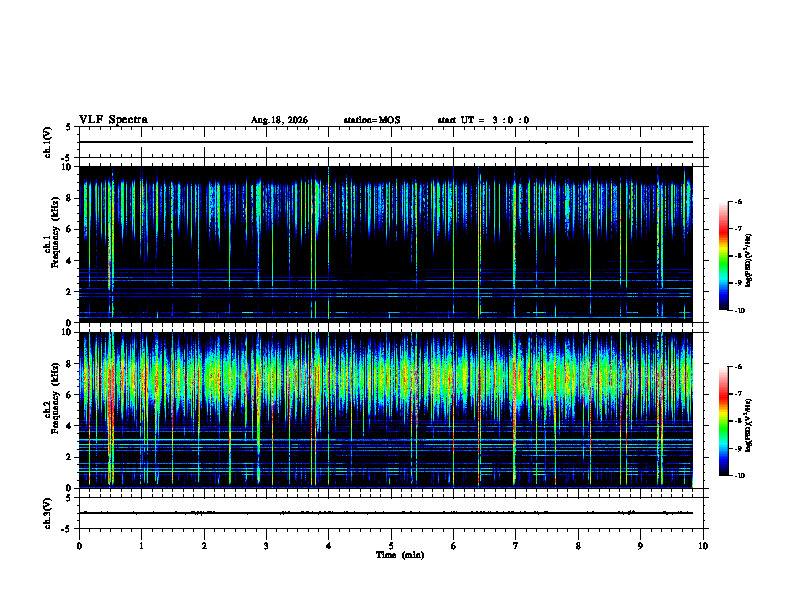Click the time axis tick label "3"
The width and height of the screenshot is (792, 612).
(266, 546)
